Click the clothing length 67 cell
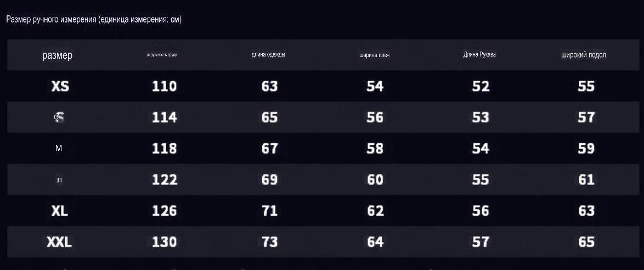 (x=269, y=148)
